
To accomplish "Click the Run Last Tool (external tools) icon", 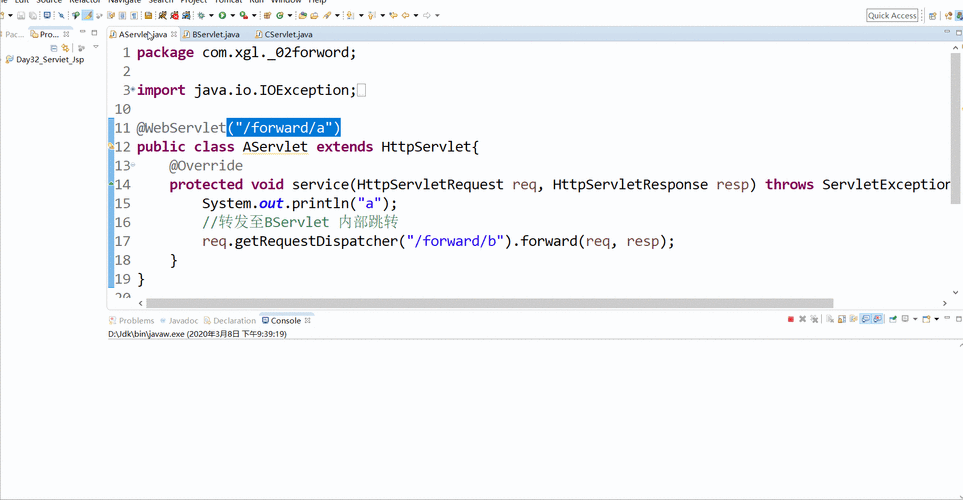I will 244,15.
